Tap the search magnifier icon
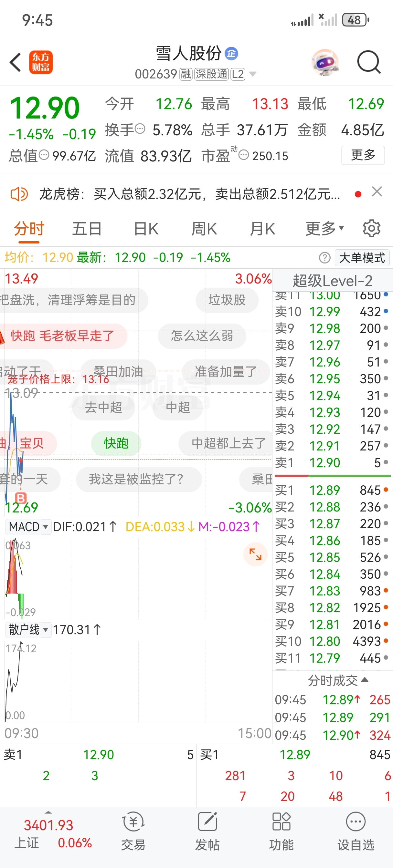The width and height of the screenshot is (393, 868). pyautogui.click(x=369, y=62)
